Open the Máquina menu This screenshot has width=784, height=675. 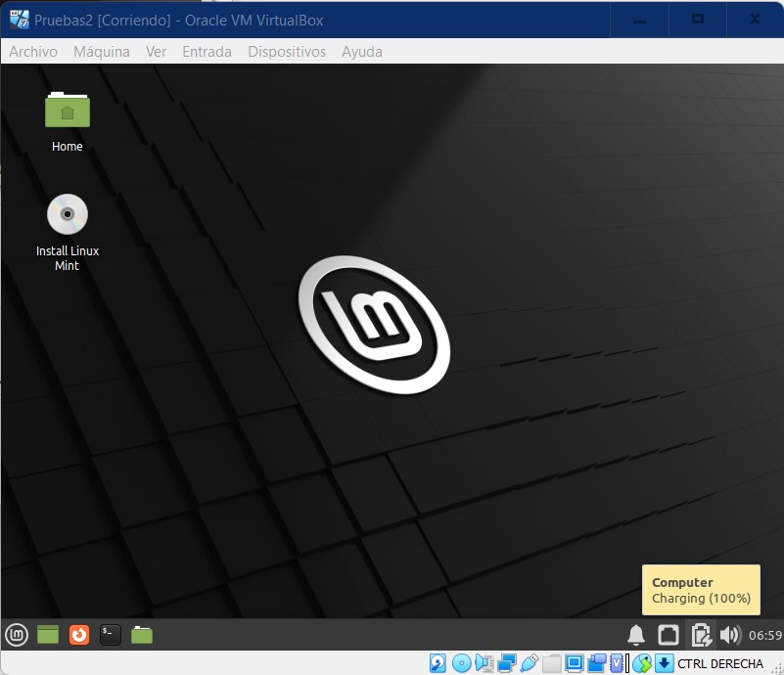pos(102,52)
